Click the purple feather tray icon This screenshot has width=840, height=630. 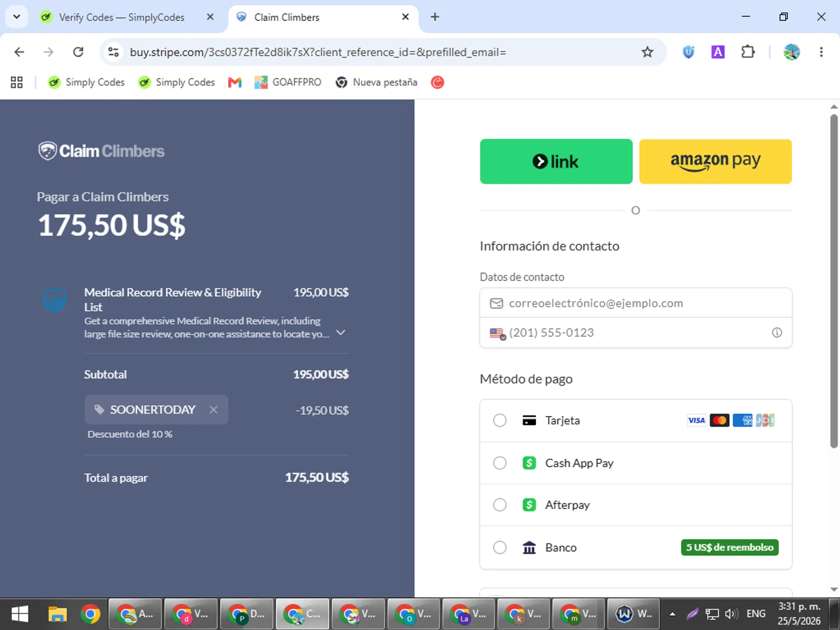click(692, 614)
